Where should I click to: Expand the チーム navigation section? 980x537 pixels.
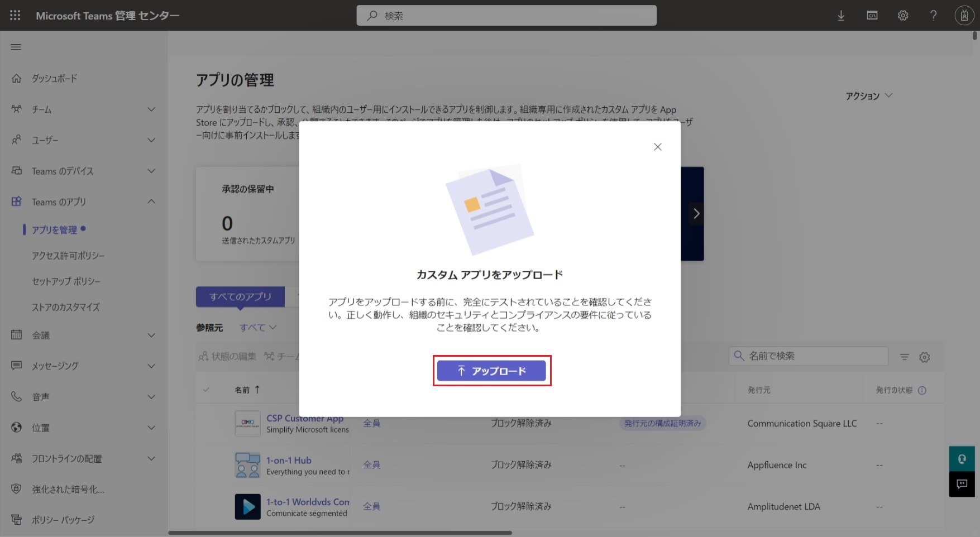[x=151, y=109]
